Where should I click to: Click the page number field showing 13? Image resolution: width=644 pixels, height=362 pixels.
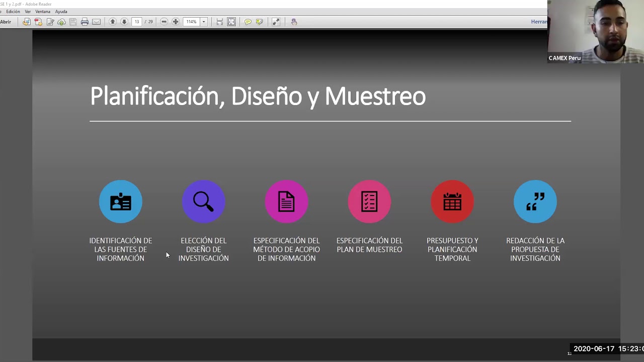[x=137, y=22]
